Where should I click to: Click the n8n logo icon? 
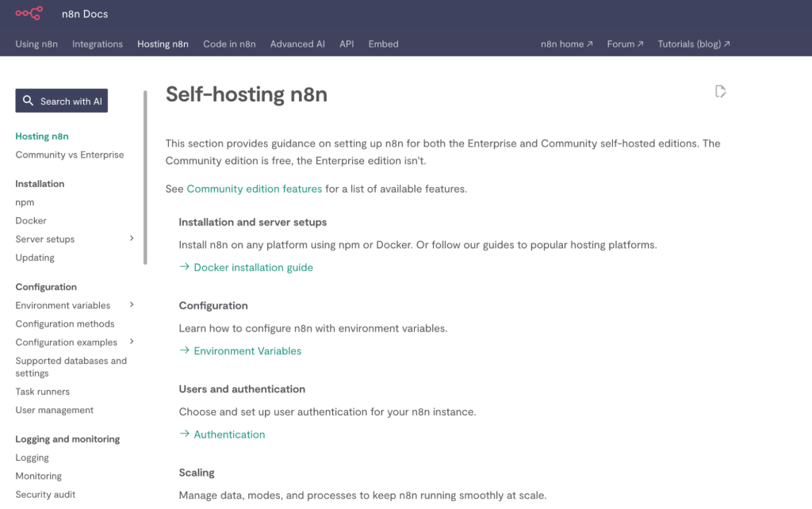pyautogui.click(x=29, y=13)
